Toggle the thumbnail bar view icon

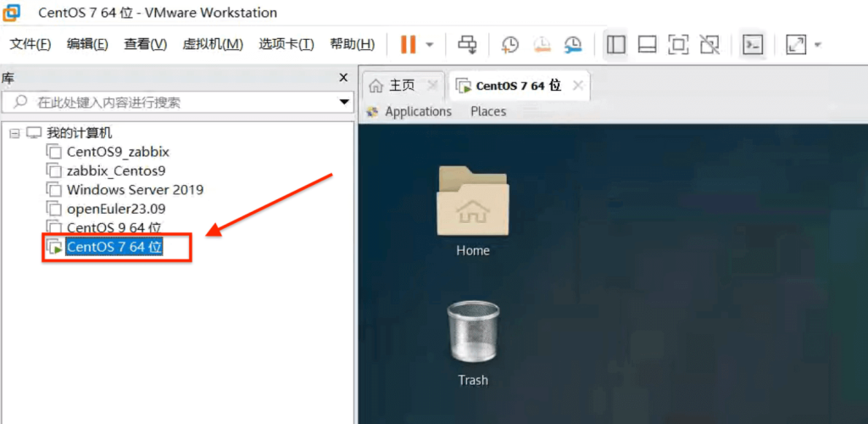point(647,44)
